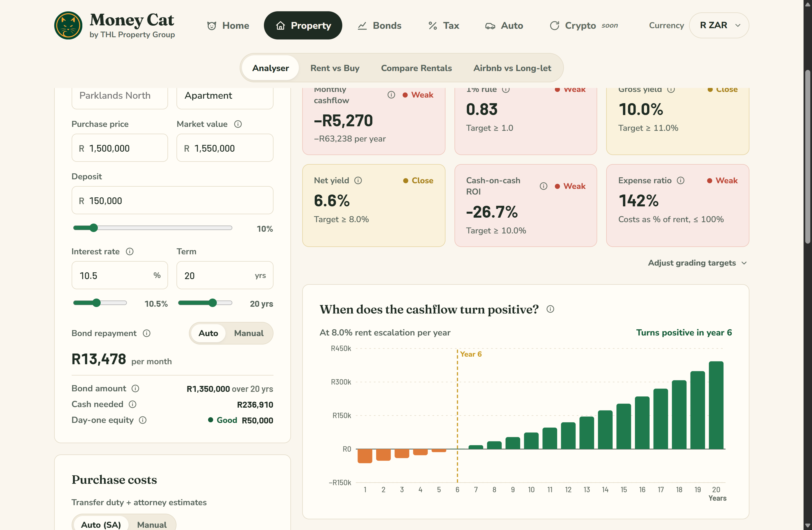Click the Year 6 chart marker
812x530 pixels.
tap(471, 354)
